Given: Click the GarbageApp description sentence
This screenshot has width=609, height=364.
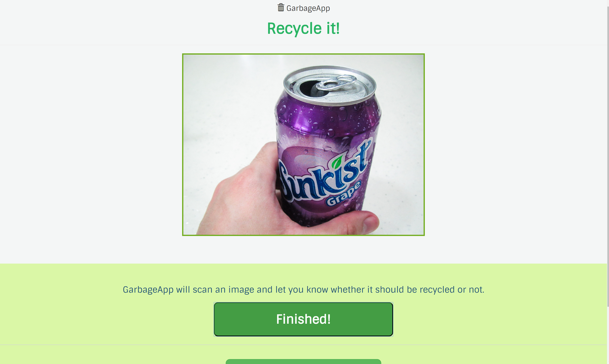Looking at the screenshot, I should tap(303, 290).
